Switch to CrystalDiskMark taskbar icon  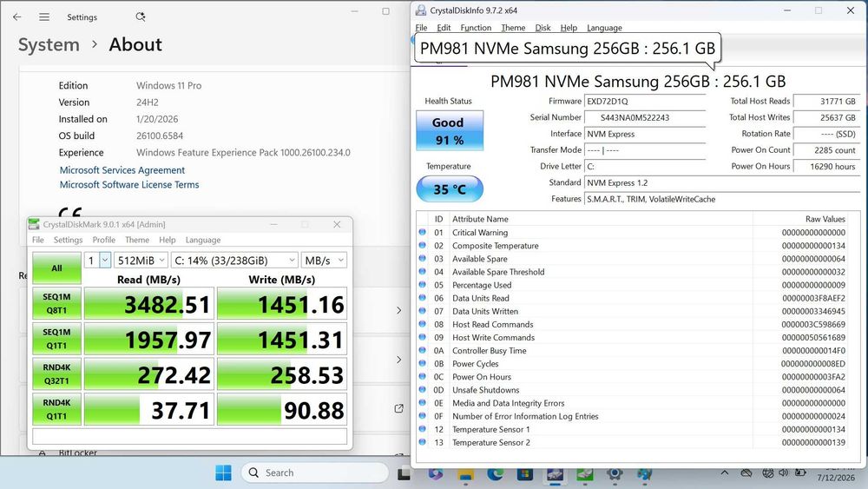pyautogui.click(x=584, y=473)
